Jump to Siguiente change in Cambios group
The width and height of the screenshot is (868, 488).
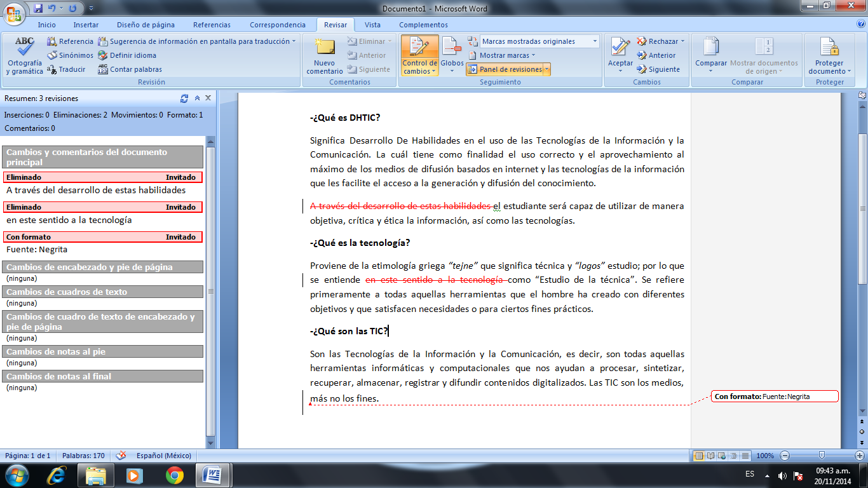coord(658,69)
